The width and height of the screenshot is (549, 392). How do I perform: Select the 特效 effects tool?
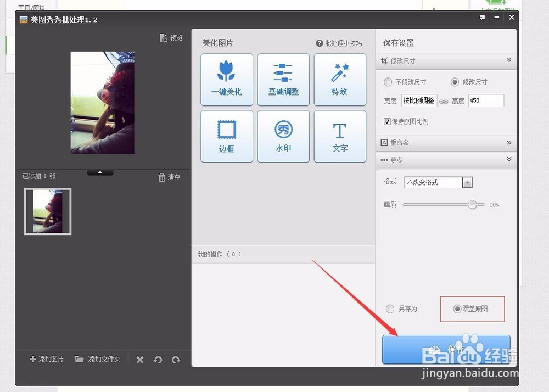(x=340, y=79)
